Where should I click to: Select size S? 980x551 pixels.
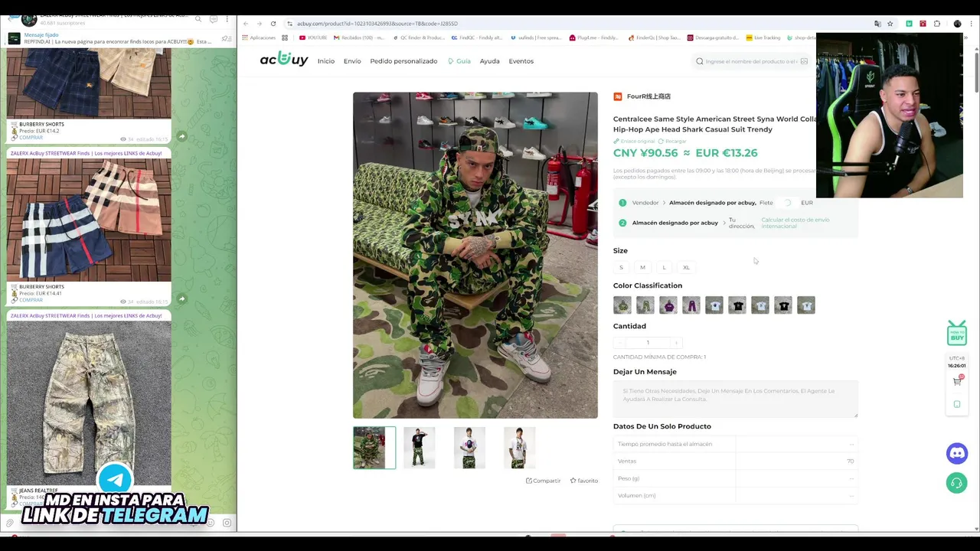coord(621,267)
